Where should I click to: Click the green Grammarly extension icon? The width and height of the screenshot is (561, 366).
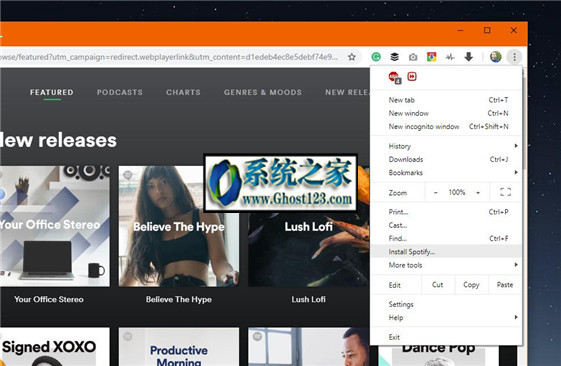(376, 57)
